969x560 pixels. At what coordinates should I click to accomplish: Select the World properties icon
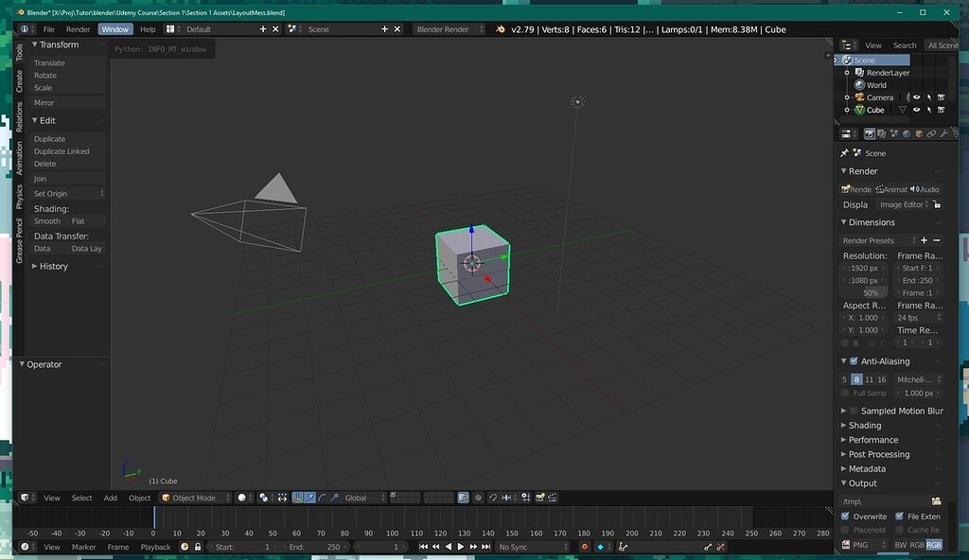pyautogui.click(x=907, y=133)
